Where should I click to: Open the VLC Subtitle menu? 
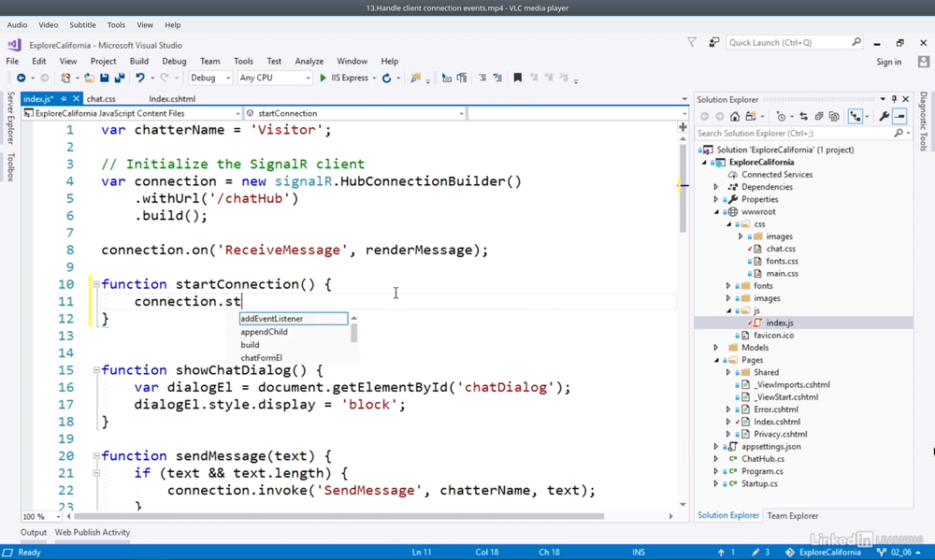point(82,25)
